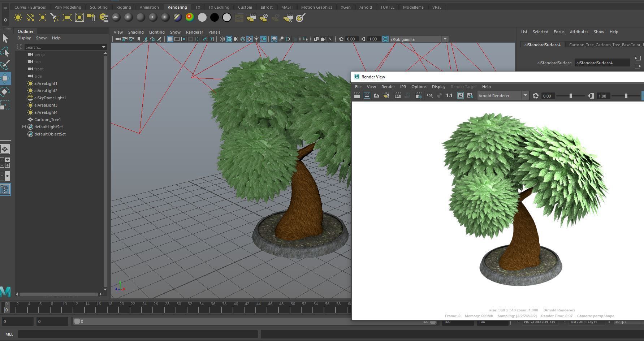Screen dimensions: 644x341
Task: Remove image in Render View
Action: click(470, 96)
